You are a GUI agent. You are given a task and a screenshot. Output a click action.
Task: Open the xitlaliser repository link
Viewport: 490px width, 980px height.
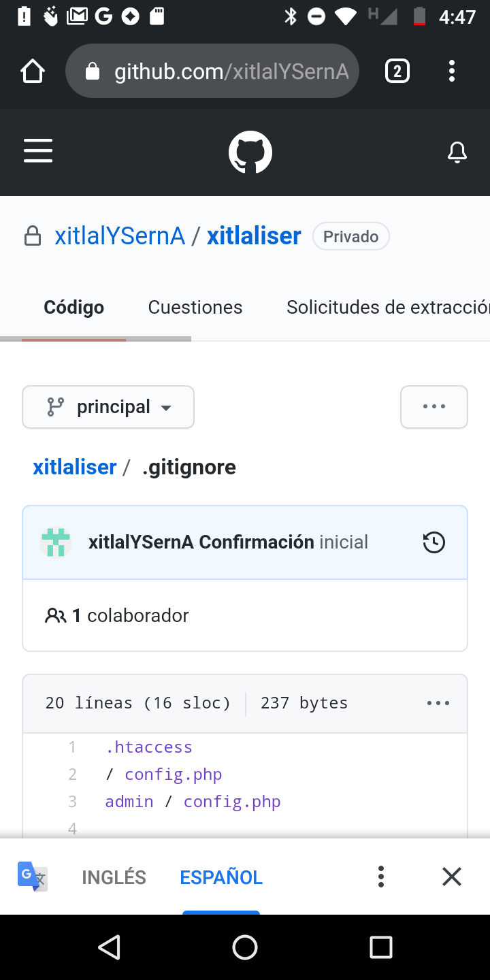click(253, 236)
